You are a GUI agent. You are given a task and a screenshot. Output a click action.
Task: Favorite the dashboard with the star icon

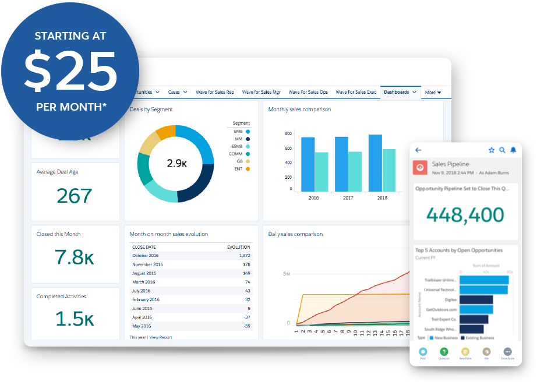click(491, 150)
